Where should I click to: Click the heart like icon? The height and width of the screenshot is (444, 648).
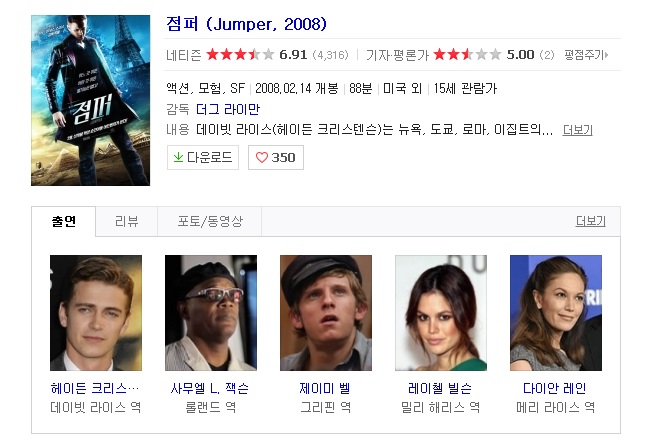(x=262, y=158)
